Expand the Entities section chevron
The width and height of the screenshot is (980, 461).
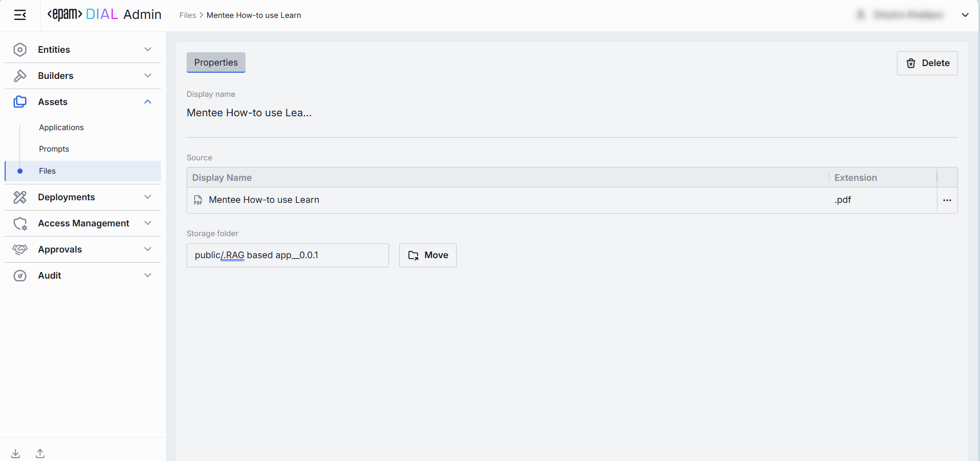click(148, 50)
